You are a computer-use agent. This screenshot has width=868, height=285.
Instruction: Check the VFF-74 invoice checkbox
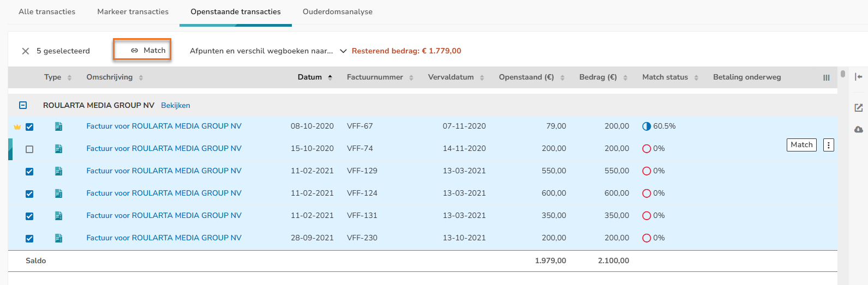pos(29,149)
